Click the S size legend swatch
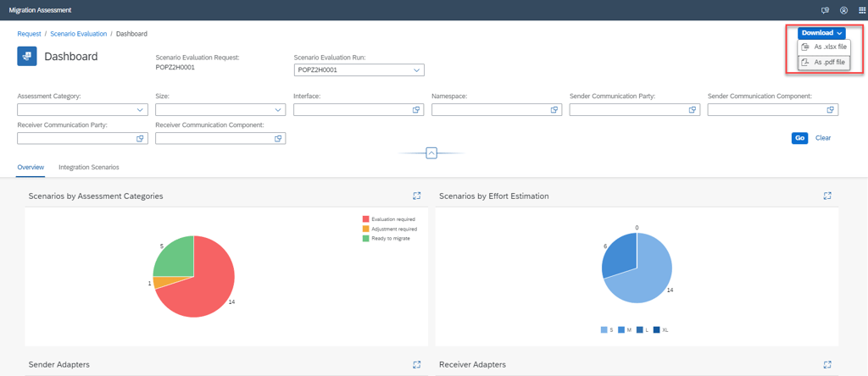Screen dimensions: 868x376 coord(604,330)
